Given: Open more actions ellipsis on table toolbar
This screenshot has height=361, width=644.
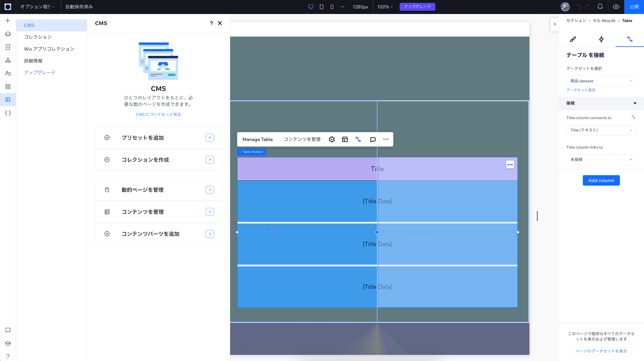Looking at the screenshot, I should pyautogui.click(x=386, y=139).
